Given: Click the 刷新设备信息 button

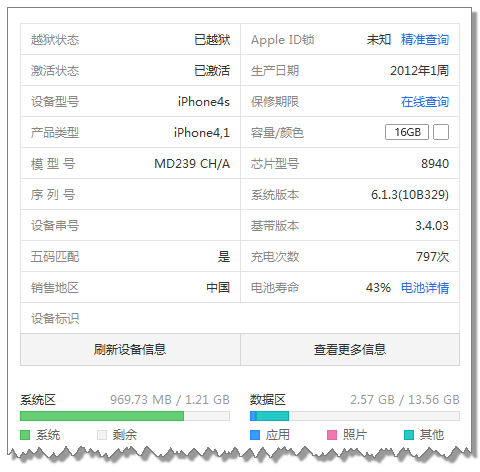Looking at the screenshot, I should click(x=130, y=350).
